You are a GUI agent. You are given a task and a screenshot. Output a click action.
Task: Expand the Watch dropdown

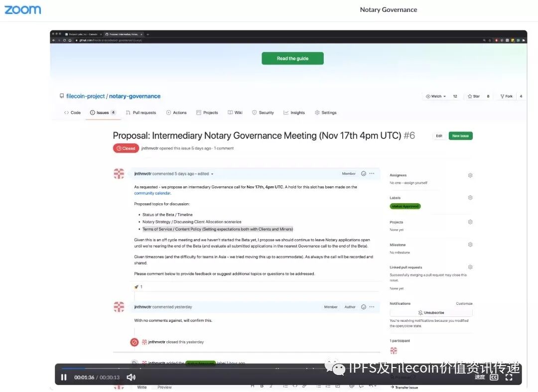click(x=436, y=96)
